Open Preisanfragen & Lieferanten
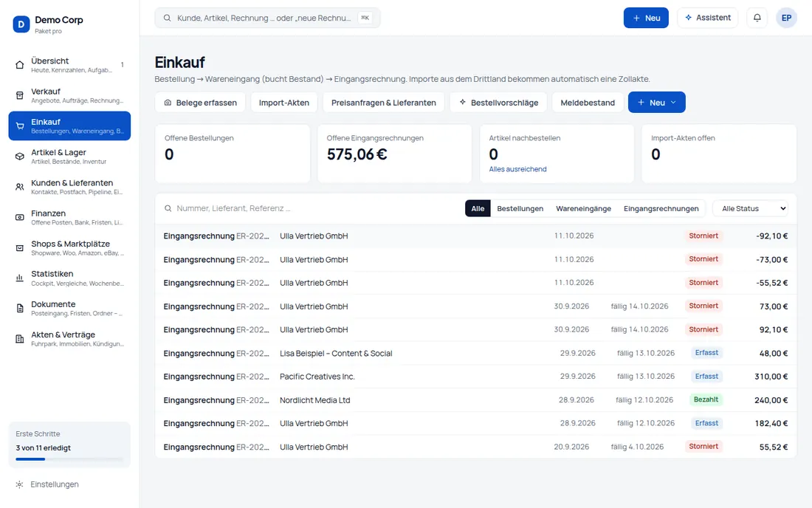812x508 pixels. click(383, 103)
